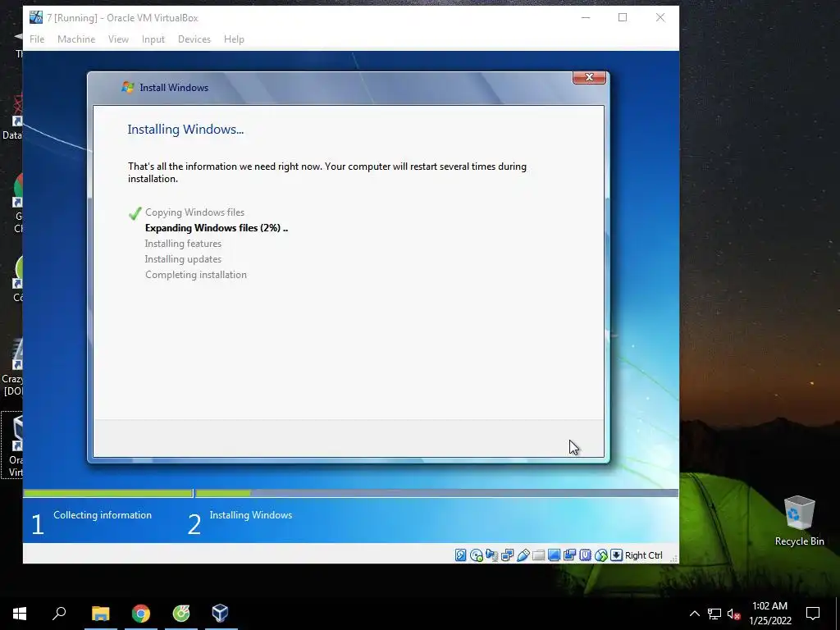
Task: Open the View menu
Action: [118, 39]
